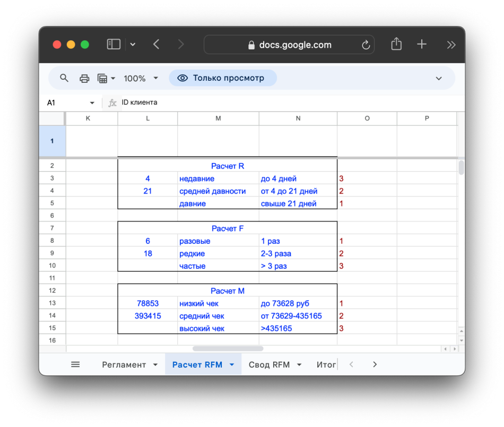Click the Safari share icon

[x=396, y=45]
